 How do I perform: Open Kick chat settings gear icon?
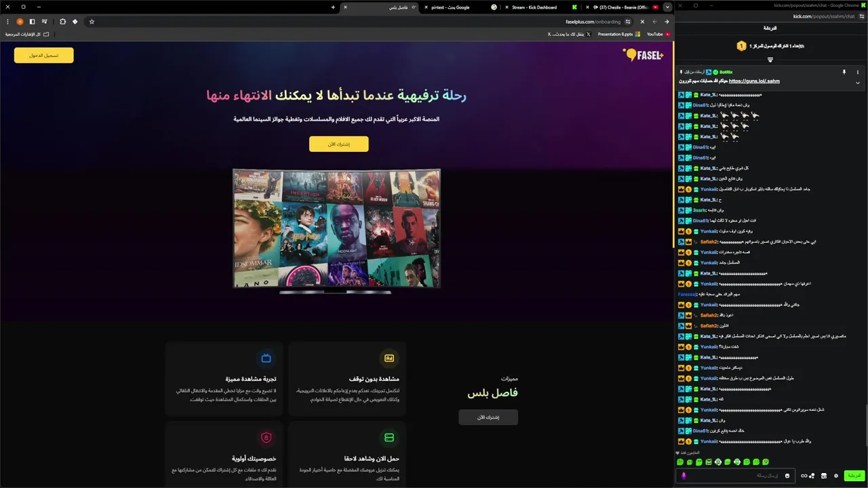(836, 476)
